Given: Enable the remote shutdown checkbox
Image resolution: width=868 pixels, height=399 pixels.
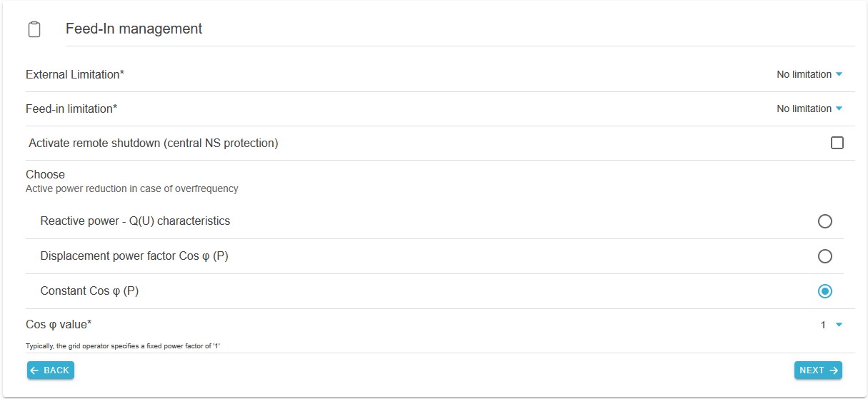Looking at the screenshot, I should [837, 143].
